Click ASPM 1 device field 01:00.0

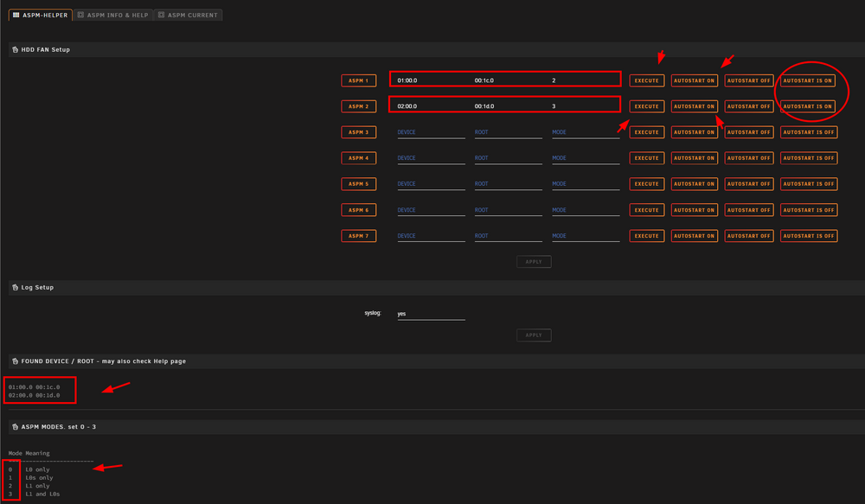tap(431, 80)
